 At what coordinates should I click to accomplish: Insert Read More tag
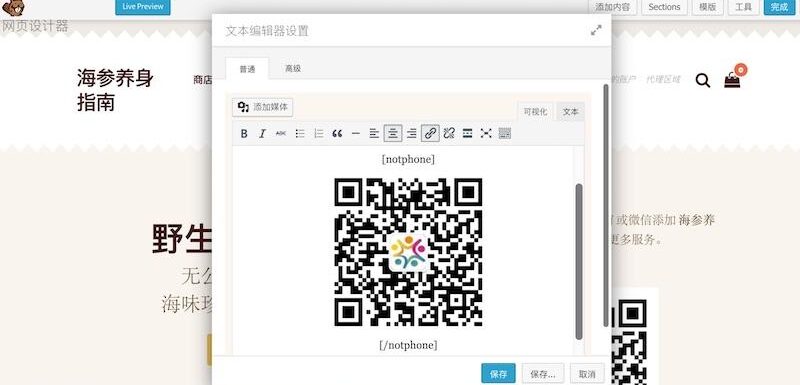point(467,134)
